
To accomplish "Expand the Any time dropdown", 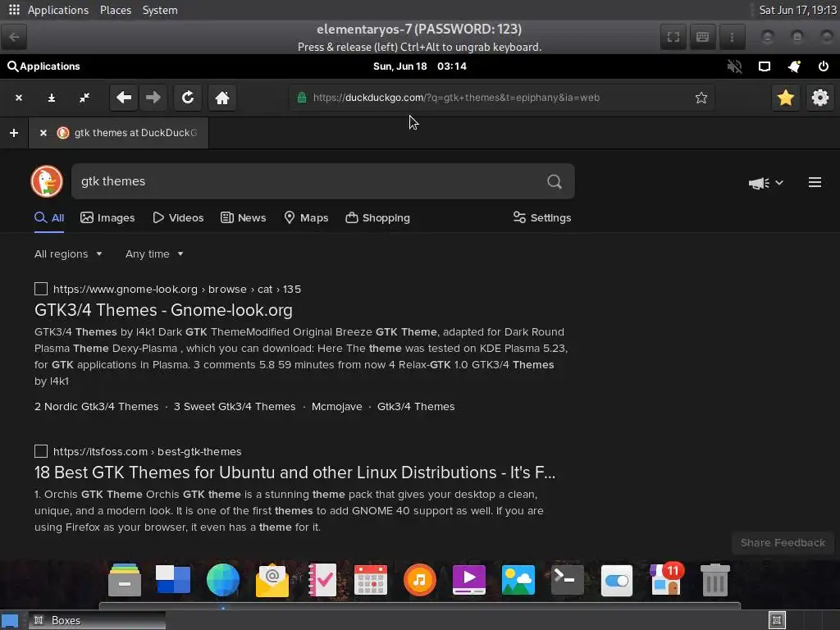I will click(154, 254).
